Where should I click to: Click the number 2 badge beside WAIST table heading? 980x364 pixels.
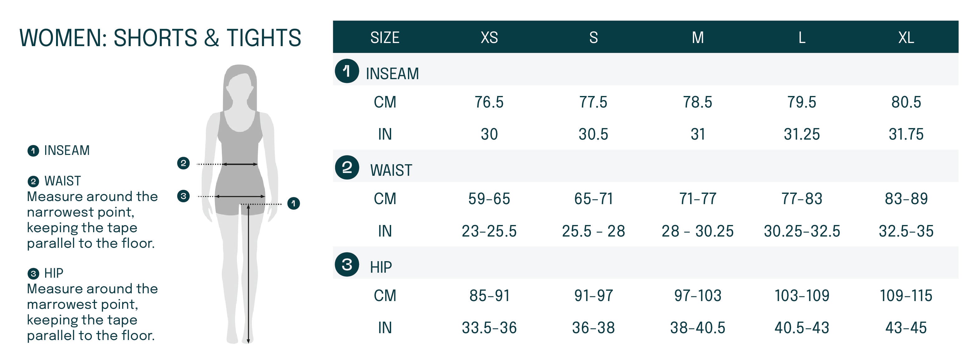pos(347,168)
